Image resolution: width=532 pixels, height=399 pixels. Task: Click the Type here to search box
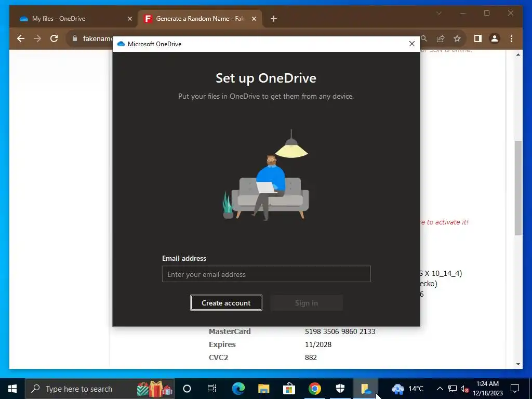pyautogui.click(x=100, y=389)
